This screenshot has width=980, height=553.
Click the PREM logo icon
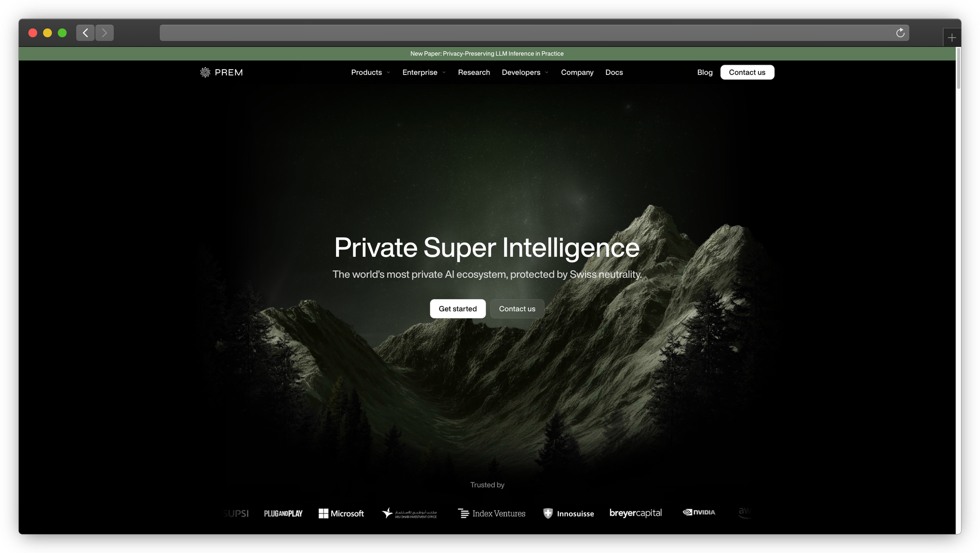(205, 73)
